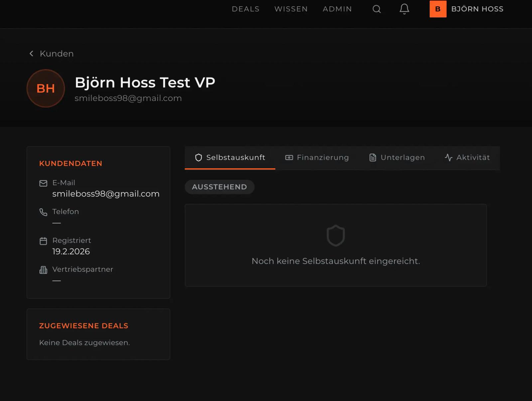532x401 pixels.
Task: Select the Selbstauskunft tab
Action: 230,157
